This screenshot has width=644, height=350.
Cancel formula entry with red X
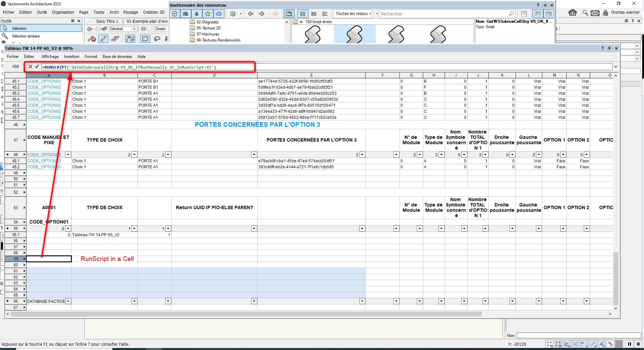(30, 67)
